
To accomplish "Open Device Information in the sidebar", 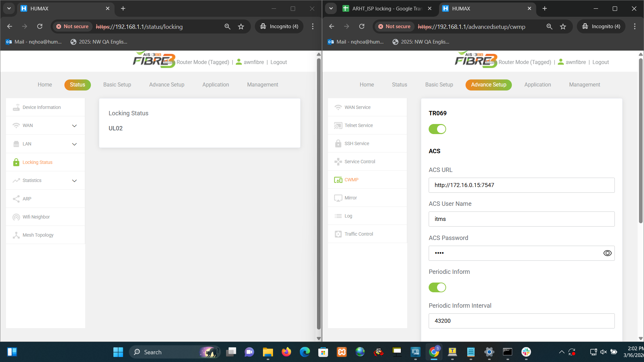I will (x=42, y=107).
